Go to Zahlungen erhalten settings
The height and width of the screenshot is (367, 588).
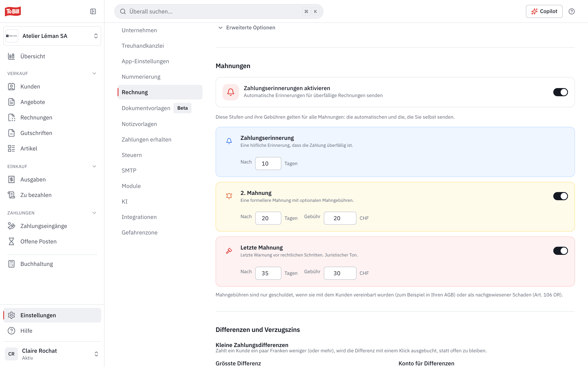[147, 140]
